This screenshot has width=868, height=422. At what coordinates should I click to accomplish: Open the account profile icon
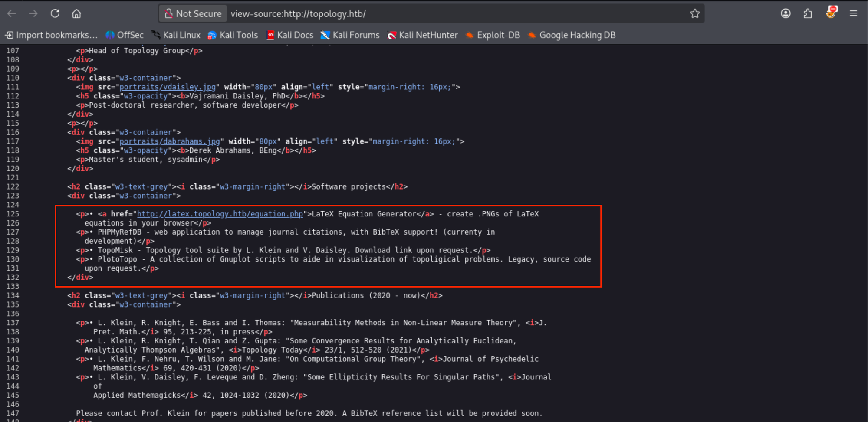[786, 14]
